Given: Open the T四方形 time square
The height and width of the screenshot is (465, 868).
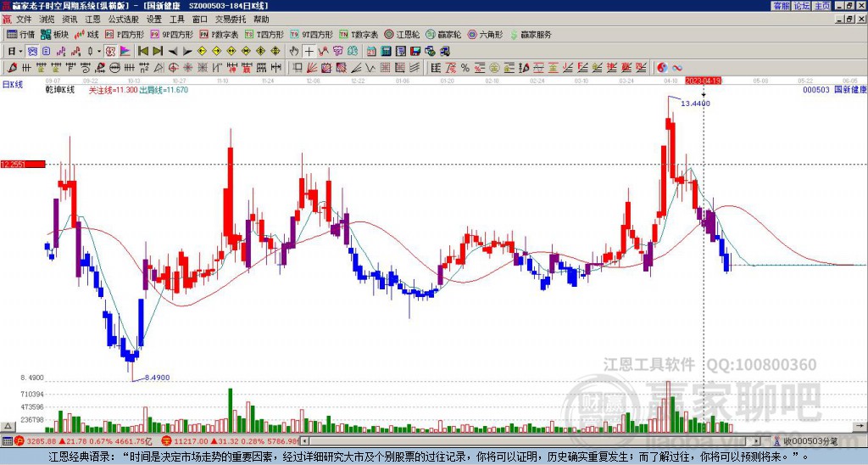Looking at the screenshot, I should coord(264,34).
